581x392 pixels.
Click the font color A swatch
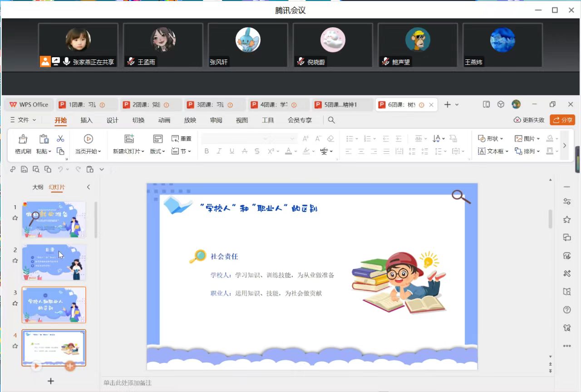point(288,151)
